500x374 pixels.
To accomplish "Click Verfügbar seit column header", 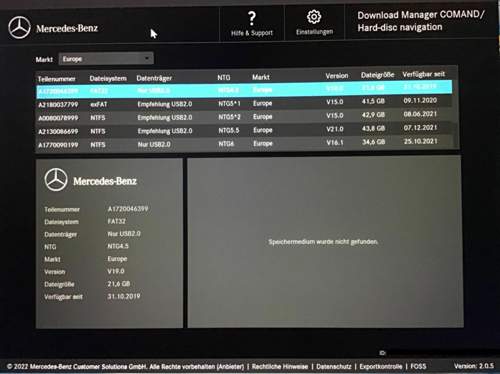I will click(x=423, y=74).
